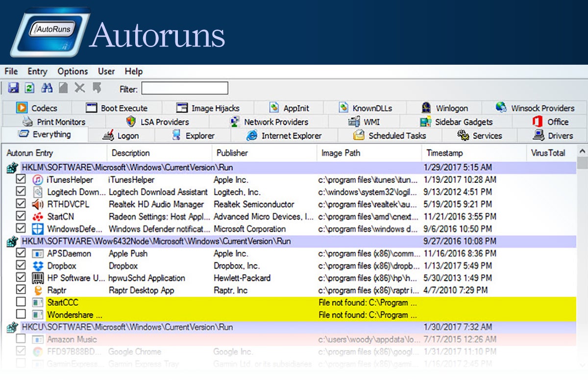Open the Image Hijacks tab
Image resolution: width=588 pixels, height=392 pixels.
[208, 108]
